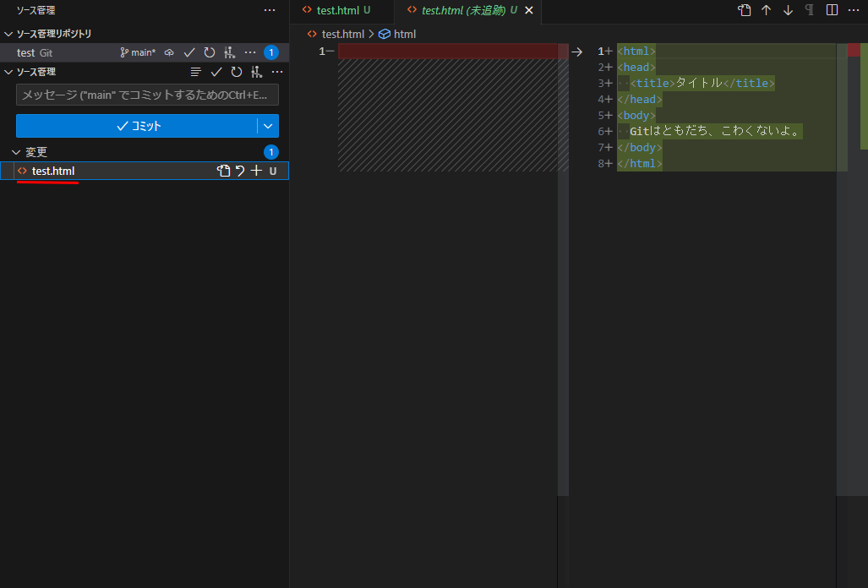
Task: Open the ellipsis menu in the ソース管理 section header
Action: click(277, 72)
